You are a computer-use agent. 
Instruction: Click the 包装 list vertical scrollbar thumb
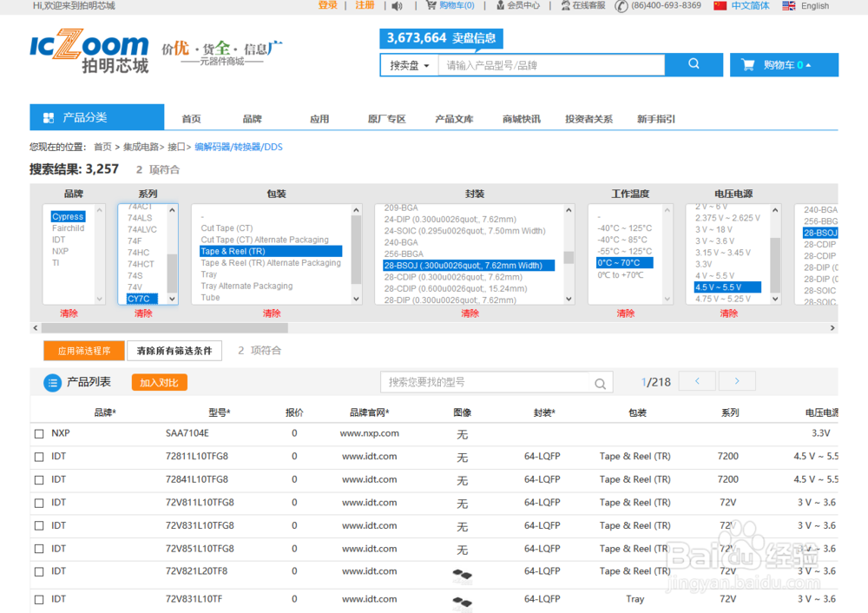click(356, 250)
